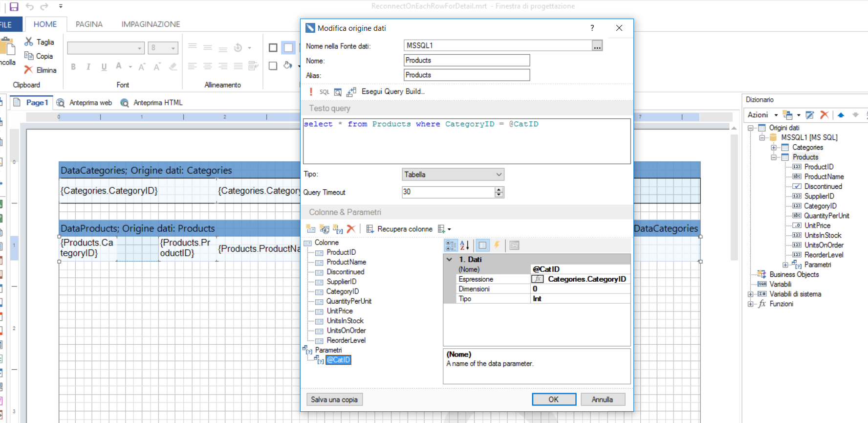The width and height of the screenshot is (868, 423).
Task: Click into the query text editor
Action: pyautogui.click(x=467, y=141)
